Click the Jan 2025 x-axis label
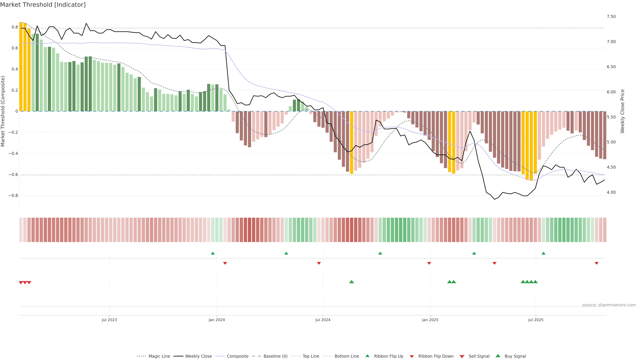644x362 pixels. pyautogui.click(x=430, y=320)
